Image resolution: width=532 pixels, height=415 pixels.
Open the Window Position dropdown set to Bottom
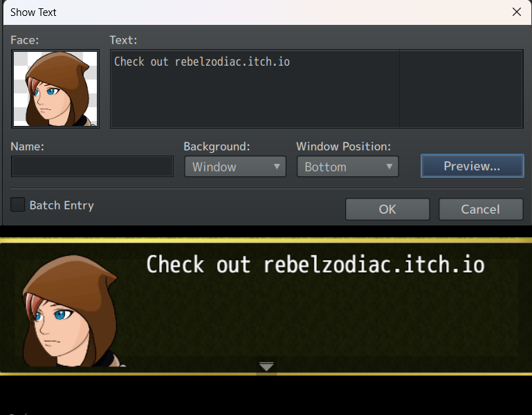(x=347, y=166)
